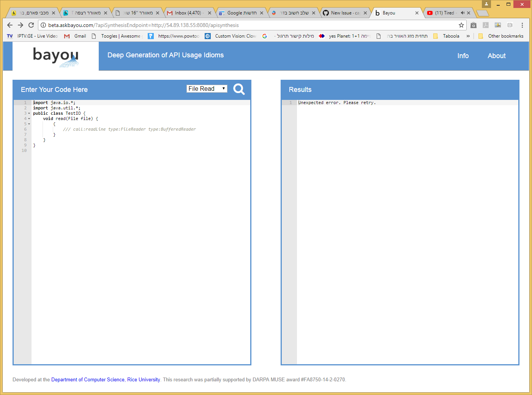The height and width of the screenshot is (395, 532).
Task: Mute the YouTube tab's speaker icon
Action: pyautogui.click(x=463, y=13)
